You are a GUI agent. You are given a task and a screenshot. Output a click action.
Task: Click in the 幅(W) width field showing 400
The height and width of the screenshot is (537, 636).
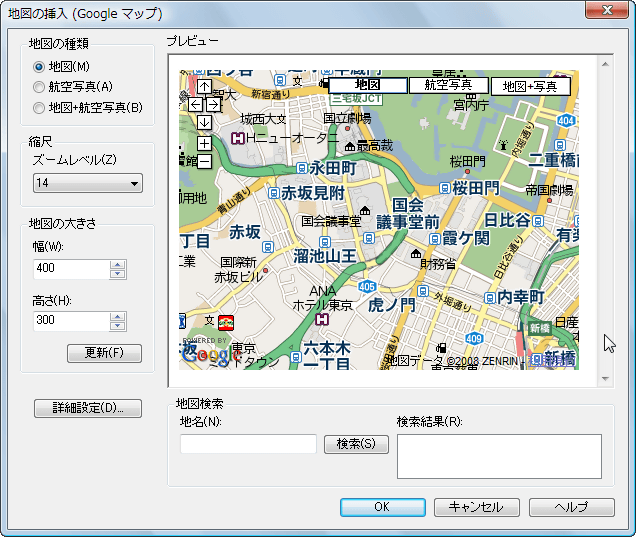(x=71, y=269)
